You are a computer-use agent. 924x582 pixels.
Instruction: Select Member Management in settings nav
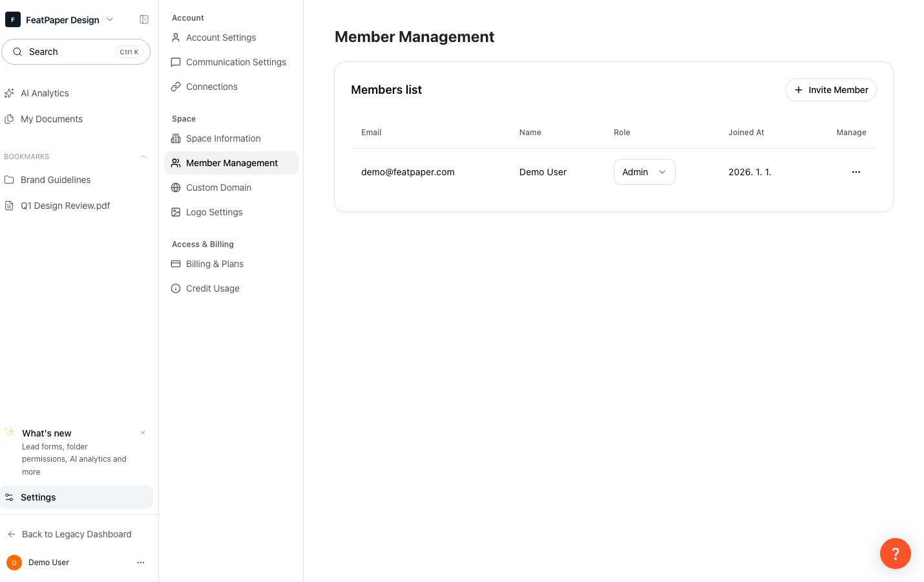tap(231, 163)
